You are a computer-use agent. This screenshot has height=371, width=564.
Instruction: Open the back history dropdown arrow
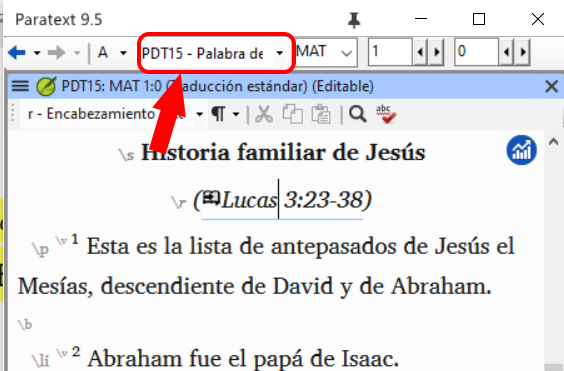(x=37, y=53)
